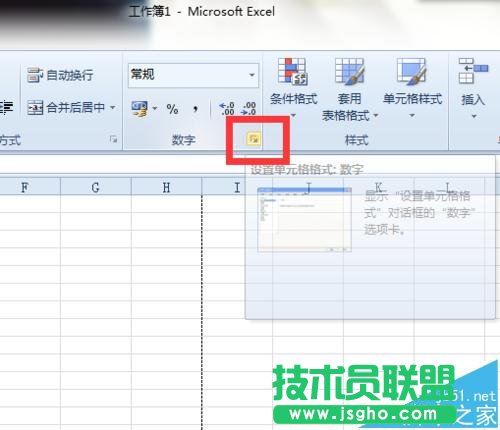The width and height of the screenshot is (500, 430).
Task: Select column F header
Action: pos(25,187)
